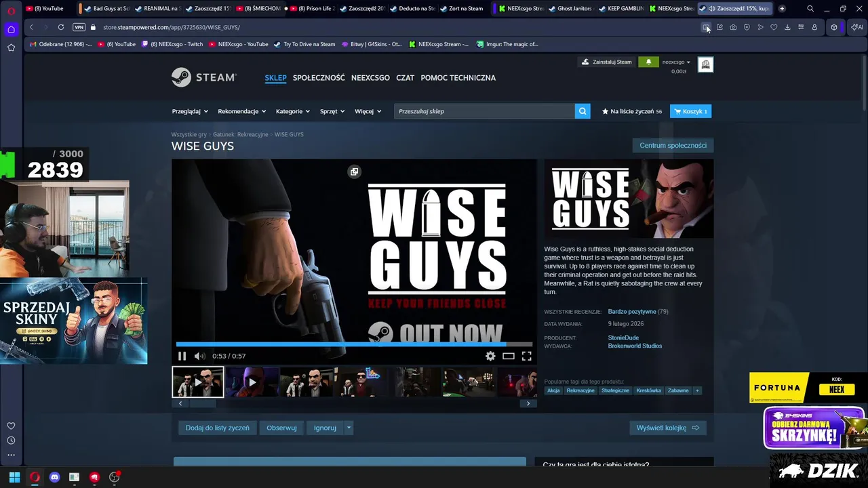Open Na liście życzeń wishlist
Viewport: 868px width, 488px height.
coord(631,111)
